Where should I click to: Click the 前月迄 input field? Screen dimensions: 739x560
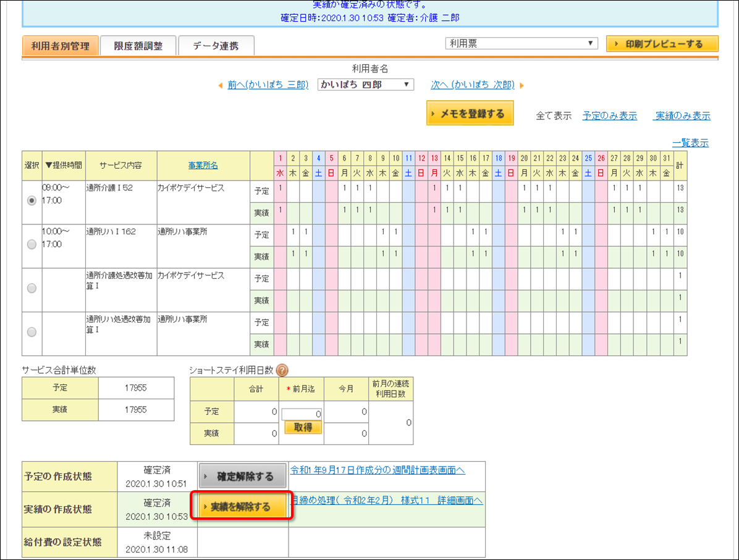click(x=302, y=414)
